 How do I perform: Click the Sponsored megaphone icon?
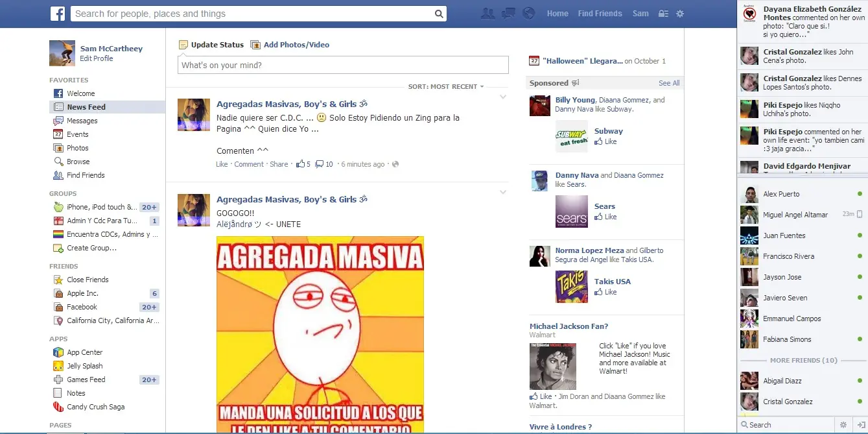click(x=575, y=83)
